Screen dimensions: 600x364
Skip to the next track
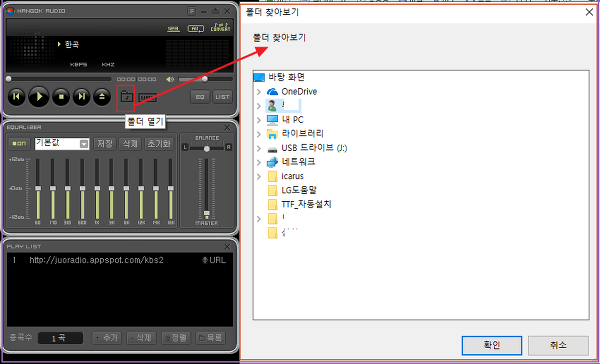coord(82,97)
